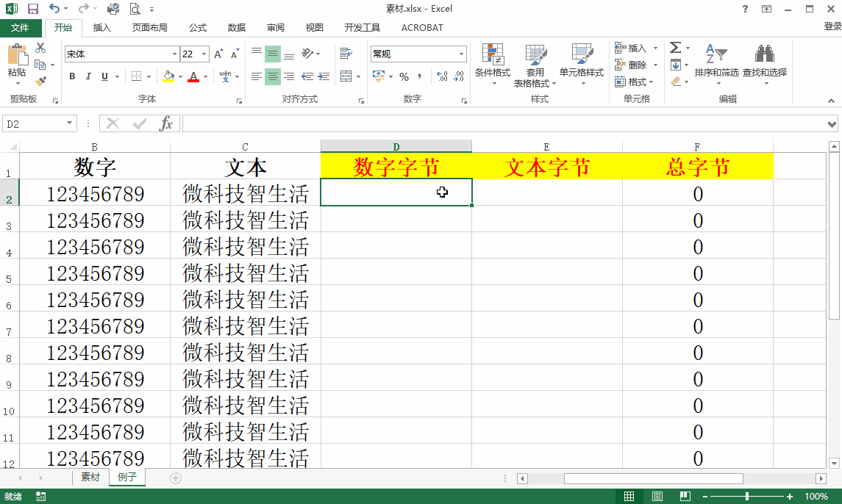
Task: Open the font size dropdown showing 22
Action: pyautogui.click(x=204, y=54)
